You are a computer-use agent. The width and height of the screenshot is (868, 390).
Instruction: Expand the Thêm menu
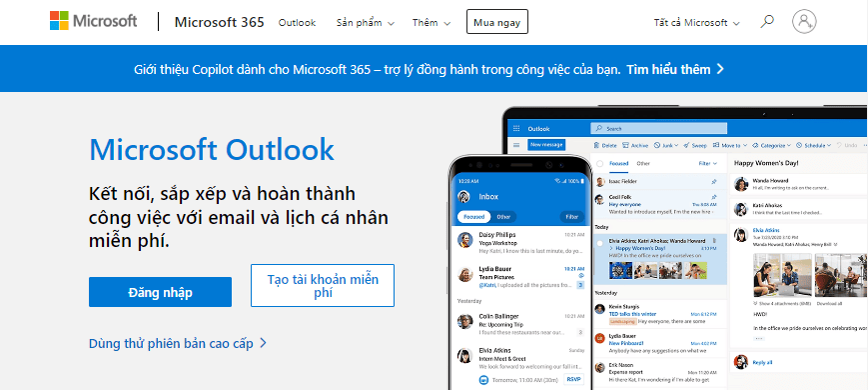coord(432,23)
